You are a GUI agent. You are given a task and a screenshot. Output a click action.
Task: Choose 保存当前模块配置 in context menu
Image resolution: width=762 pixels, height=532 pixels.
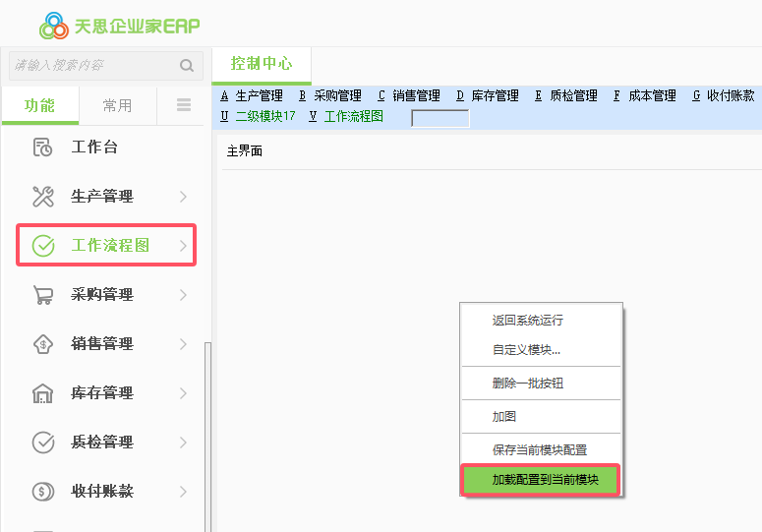click(540, 449)
